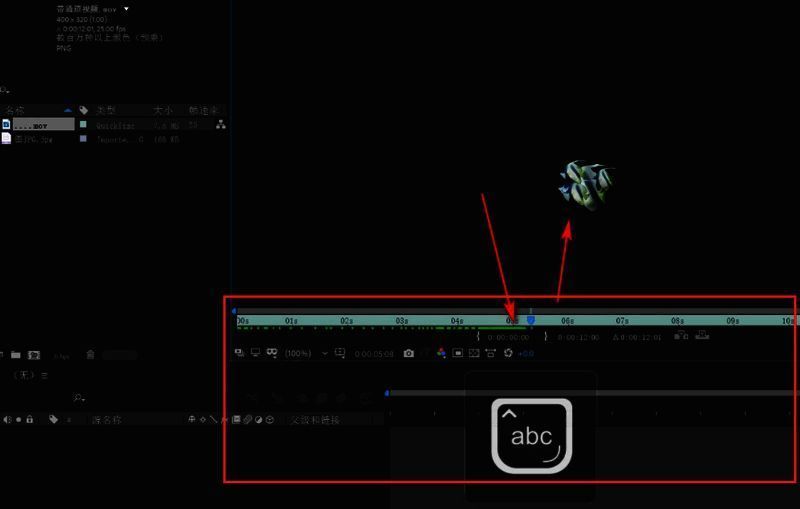
Task: Toggle the 3D glasses mask visibility icon
Action: pos(272,353)
